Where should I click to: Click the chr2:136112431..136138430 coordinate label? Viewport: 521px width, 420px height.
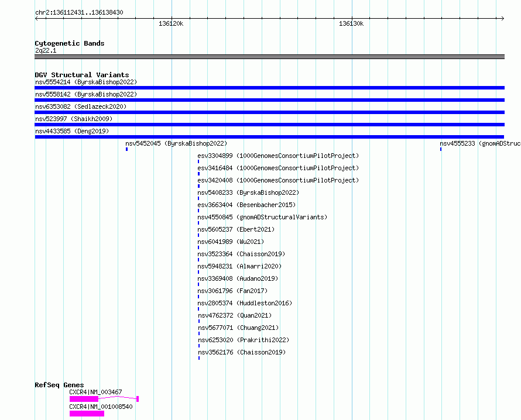(x=79, y=12)
